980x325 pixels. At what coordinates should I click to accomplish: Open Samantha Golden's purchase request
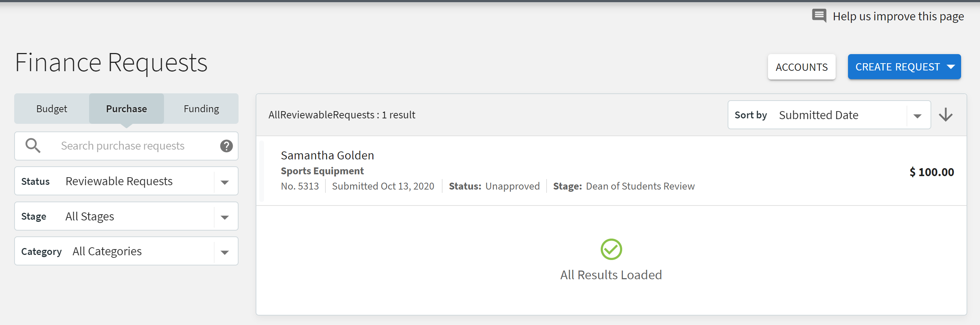[611, 171]
